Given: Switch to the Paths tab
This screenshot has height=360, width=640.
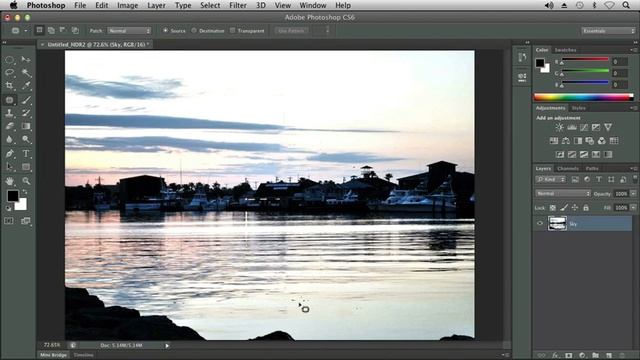Looking at the screenshot, I should coord(592,169).
